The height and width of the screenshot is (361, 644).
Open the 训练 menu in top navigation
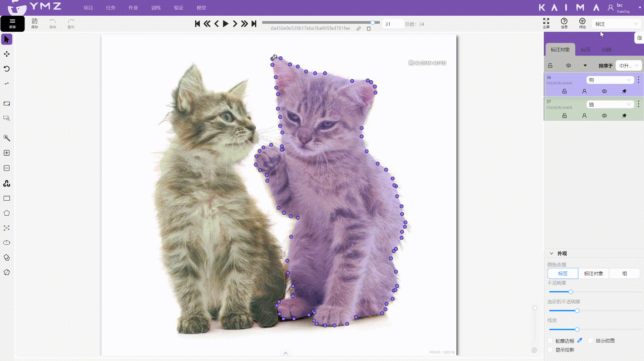point(156,8)
